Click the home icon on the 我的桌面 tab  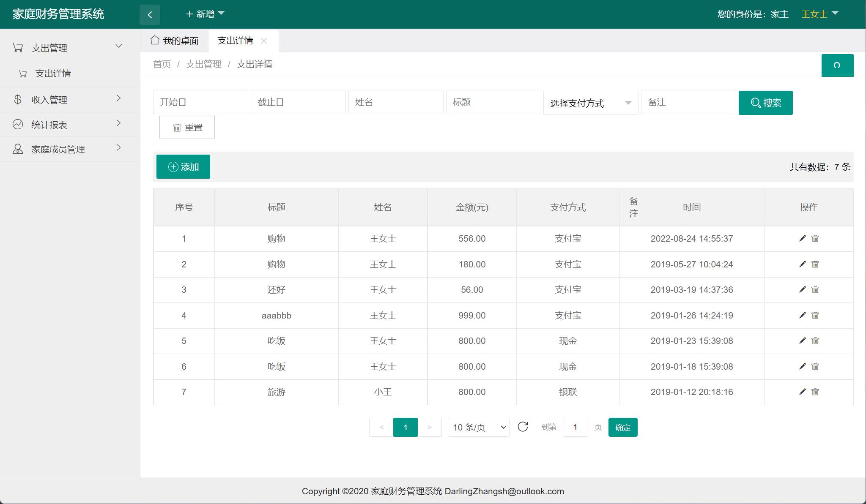pos(154,41)
